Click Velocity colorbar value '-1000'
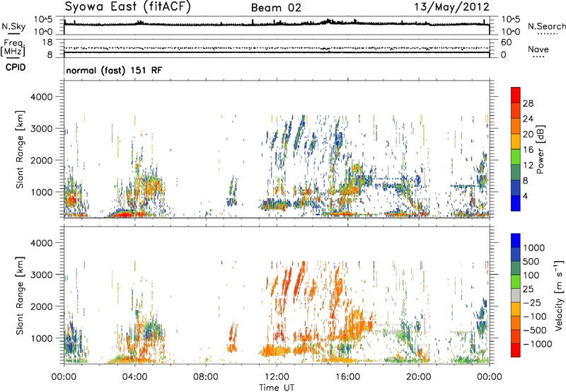 537,344
